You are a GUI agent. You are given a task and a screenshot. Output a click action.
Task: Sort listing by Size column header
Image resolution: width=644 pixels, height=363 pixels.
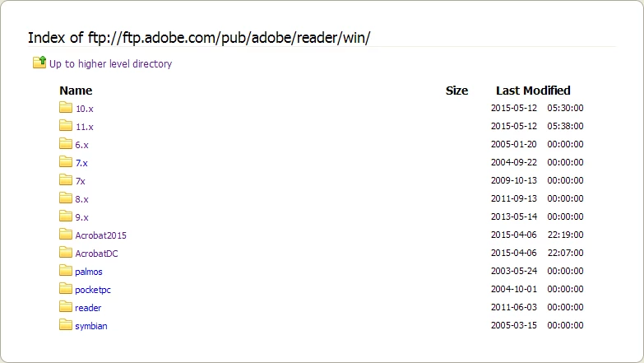coord(456,91)
